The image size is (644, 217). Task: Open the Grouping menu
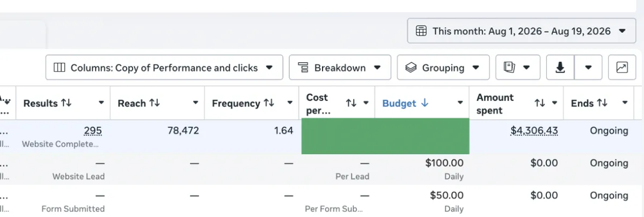443,68
